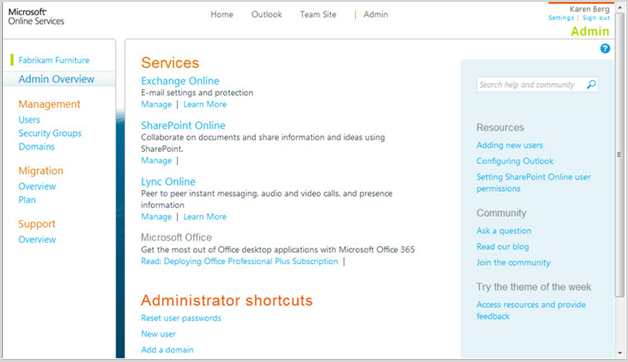This screenshot has width=628, height=362.
Task: Open Overview under Support
Action: pyautogui.click(x=37, y=239)
